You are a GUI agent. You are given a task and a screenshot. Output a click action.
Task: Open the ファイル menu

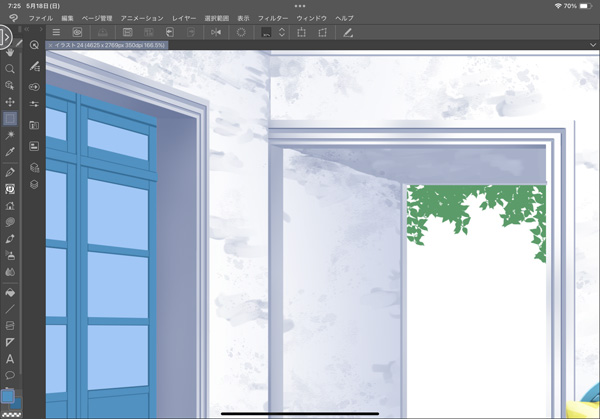coord(41,18)
